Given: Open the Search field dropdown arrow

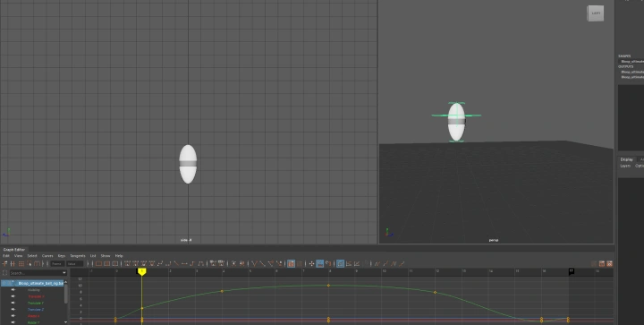Looking at the screenshot, I should [64, 273].
